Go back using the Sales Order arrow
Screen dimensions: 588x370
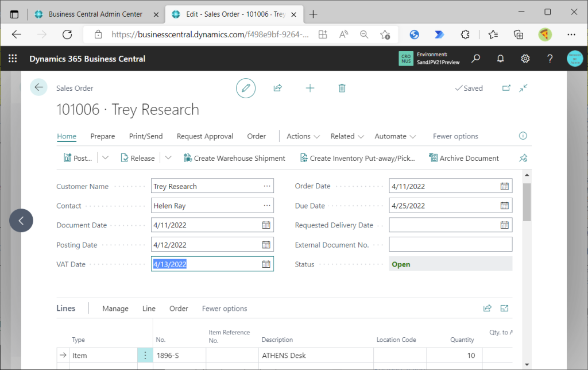[38, 87]
